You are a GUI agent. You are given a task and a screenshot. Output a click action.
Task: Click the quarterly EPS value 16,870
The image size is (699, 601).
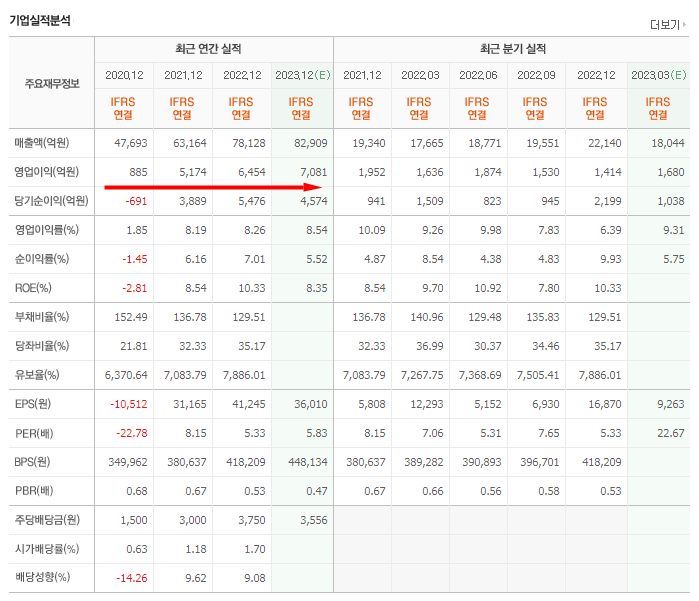pyautogui.click(x=604, y=404)
